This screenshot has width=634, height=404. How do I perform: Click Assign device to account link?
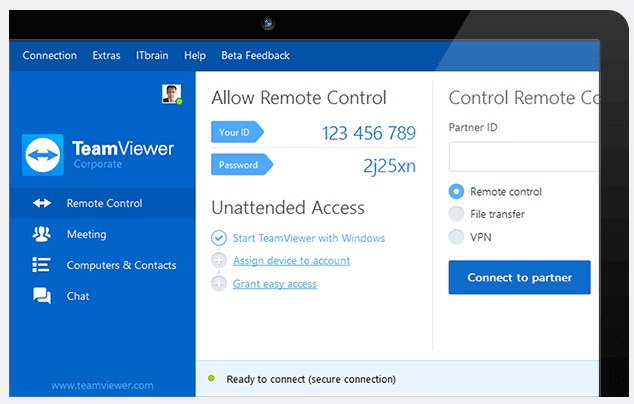point(291,261)
